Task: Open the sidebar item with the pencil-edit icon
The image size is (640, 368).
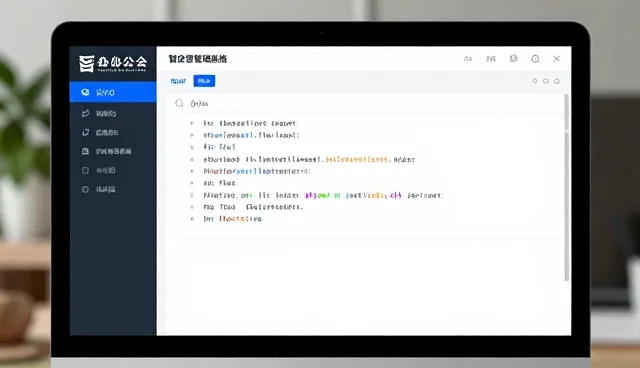Action: [113, 113]
